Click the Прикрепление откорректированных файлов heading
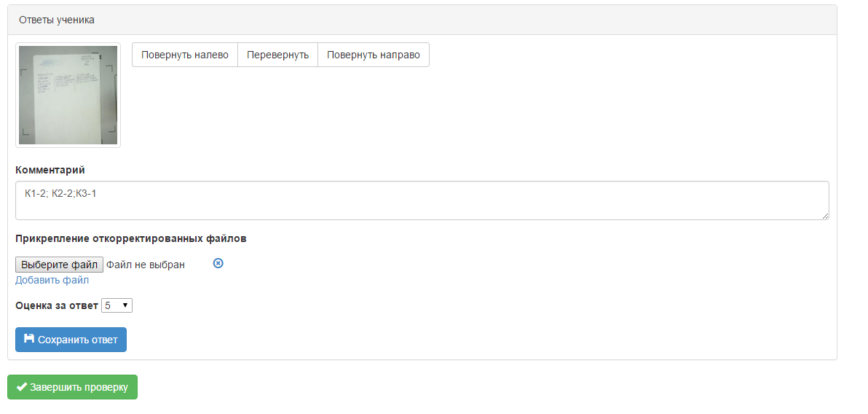This screenshot has width=868, height=414. coord(130,238)
